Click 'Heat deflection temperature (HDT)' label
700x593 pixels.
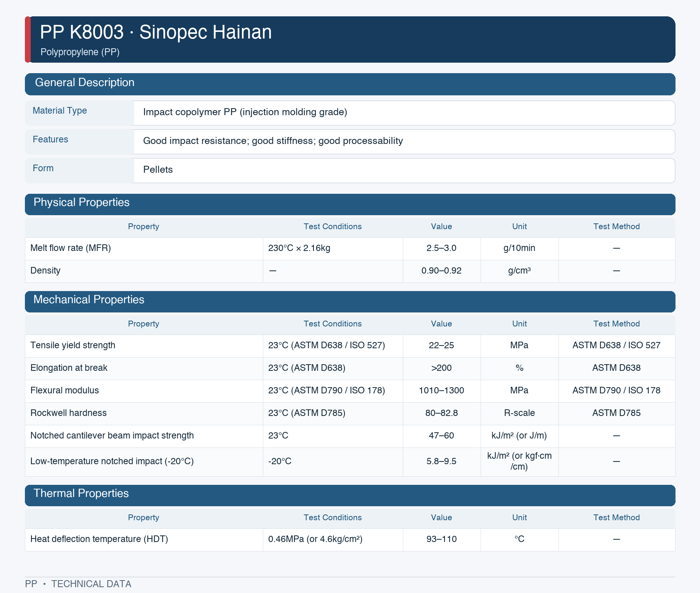point(99,539)
